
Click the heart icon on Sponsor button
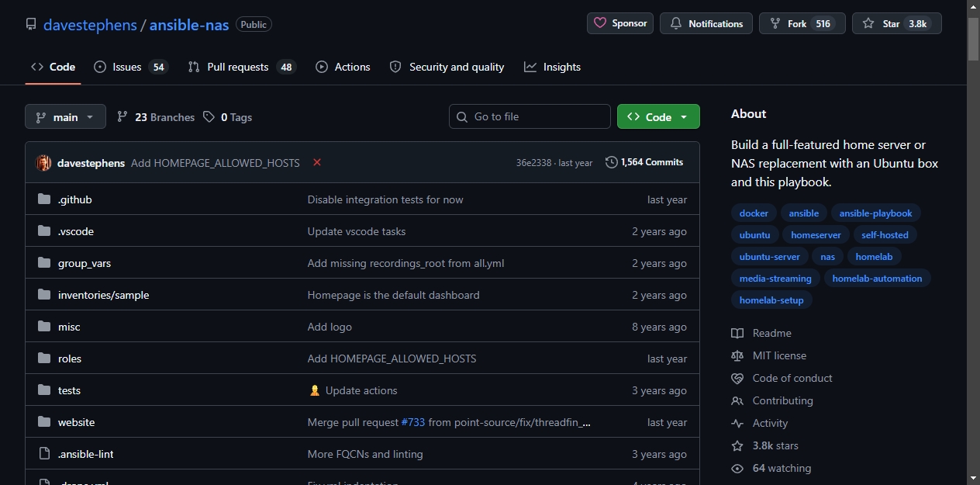pos(600,23)
